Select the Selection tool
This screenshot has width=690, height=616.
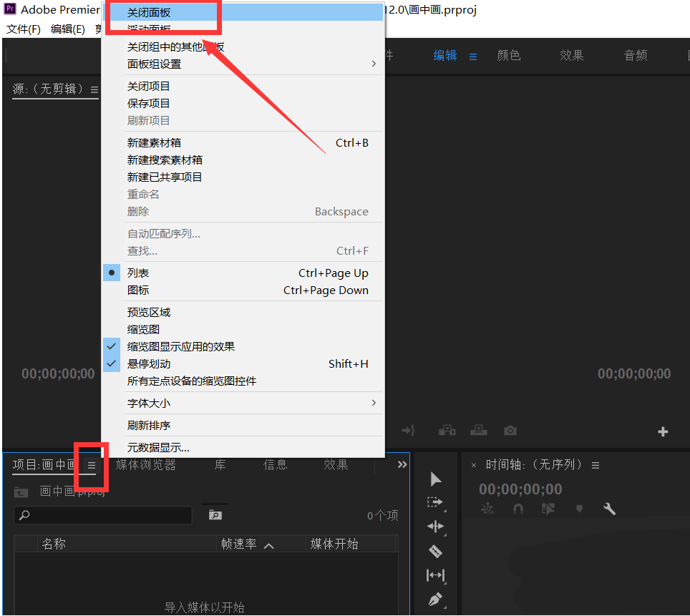435,479
